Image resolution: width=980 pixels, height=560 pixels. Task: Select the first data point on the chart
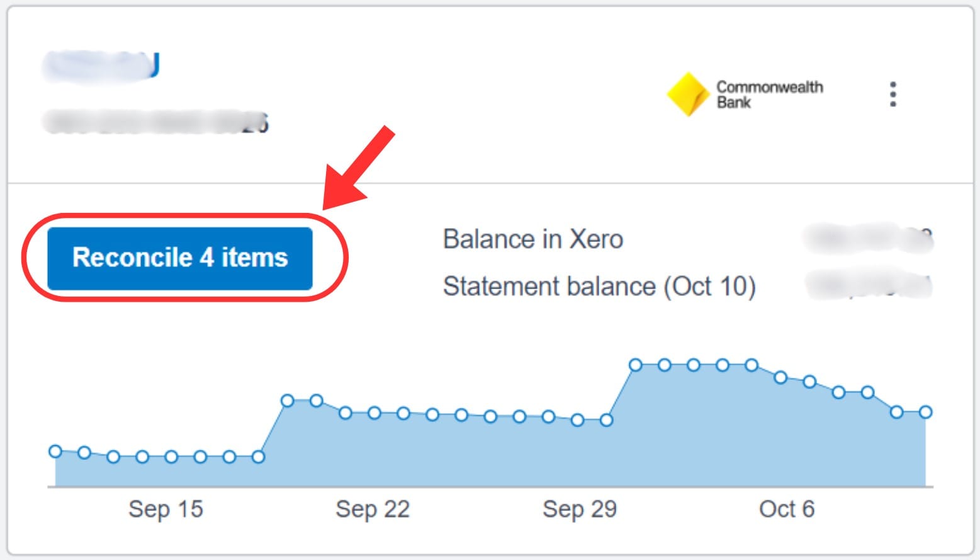[x=55, y=451]
